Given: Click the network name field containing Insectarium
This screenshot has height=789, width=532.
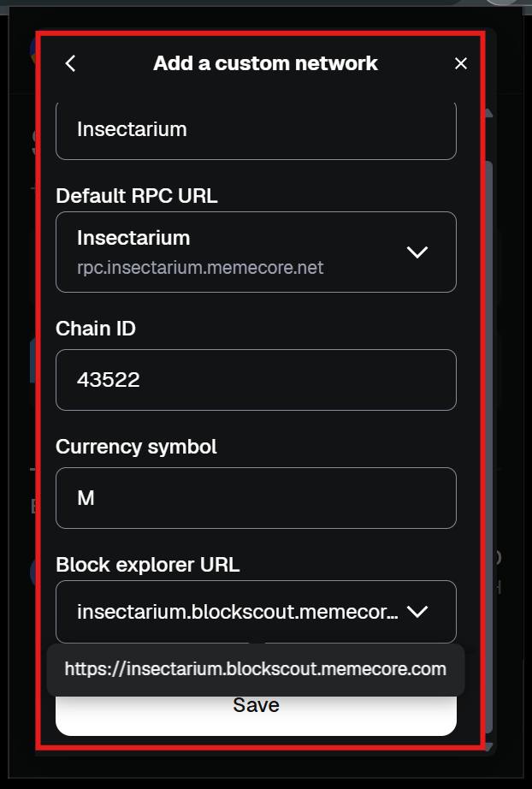Looking at the screenshot, I should (x=256, y=130).
